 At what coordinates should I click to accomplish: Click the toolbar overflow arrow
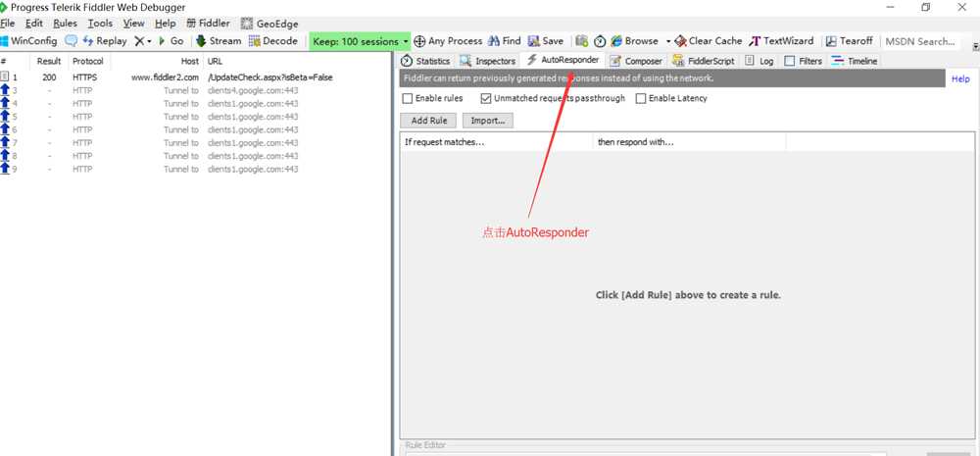click(x=976, y=46)
